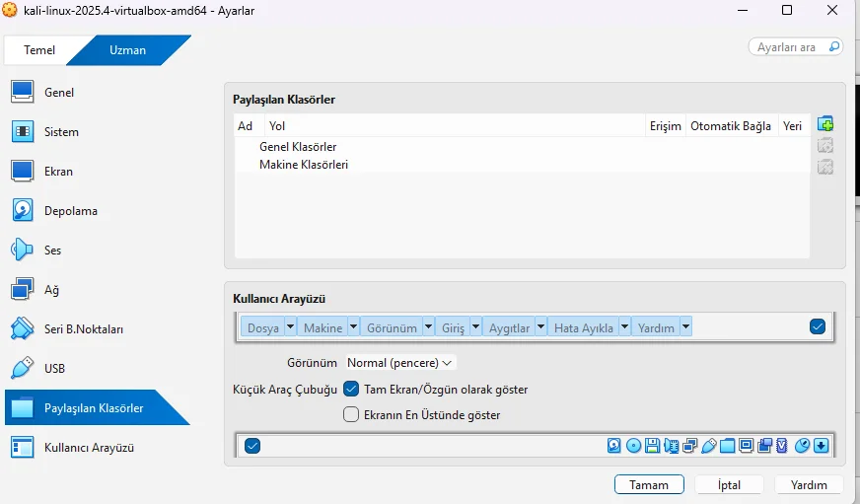Toggle the Yardım menu in menu bar editor
This screenshot has width=860, height=504.
pos(656,327)
